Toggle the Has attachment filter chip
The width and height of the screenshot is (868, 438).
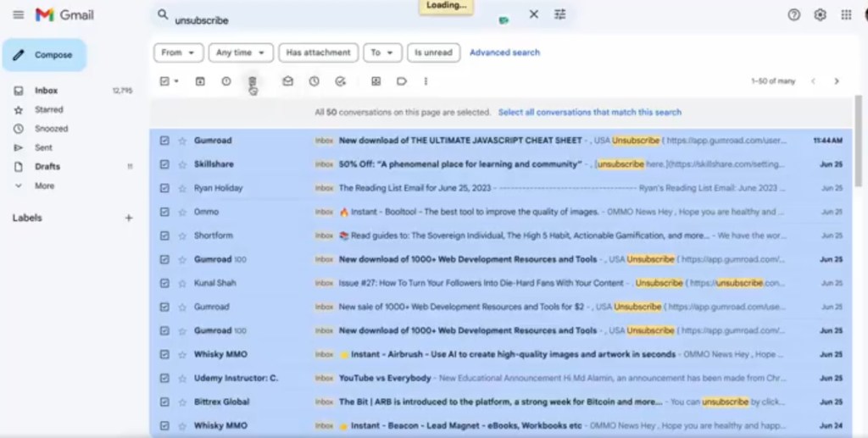(319, 53)
